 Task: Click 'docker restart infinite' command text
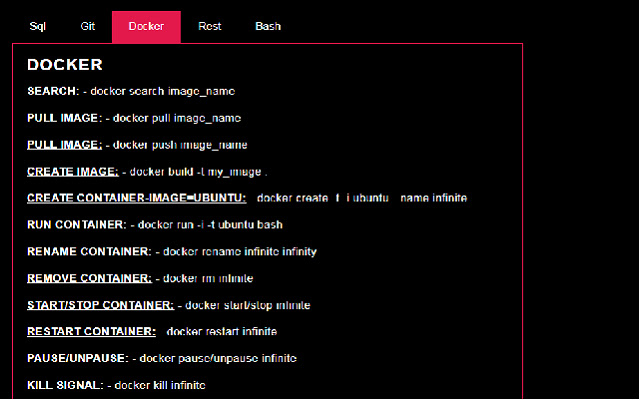point(222,332)
